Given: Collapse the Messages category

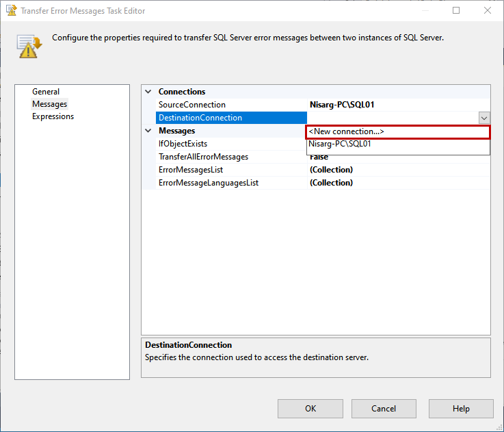Looking at the screenshot, I should 148,131.
